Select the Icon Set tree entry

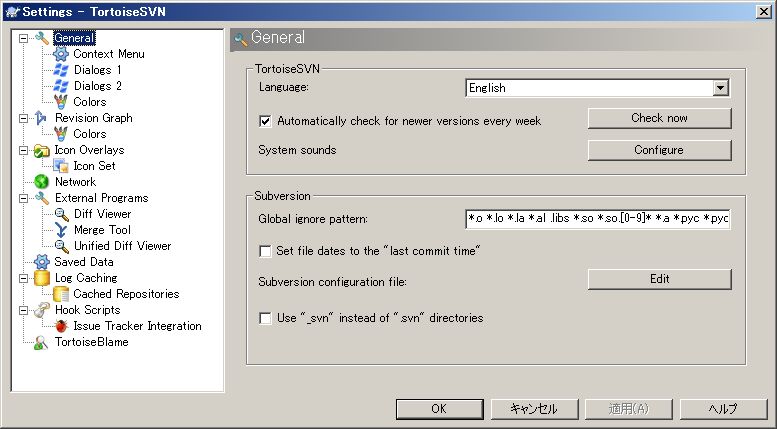[x=94, y=166]
